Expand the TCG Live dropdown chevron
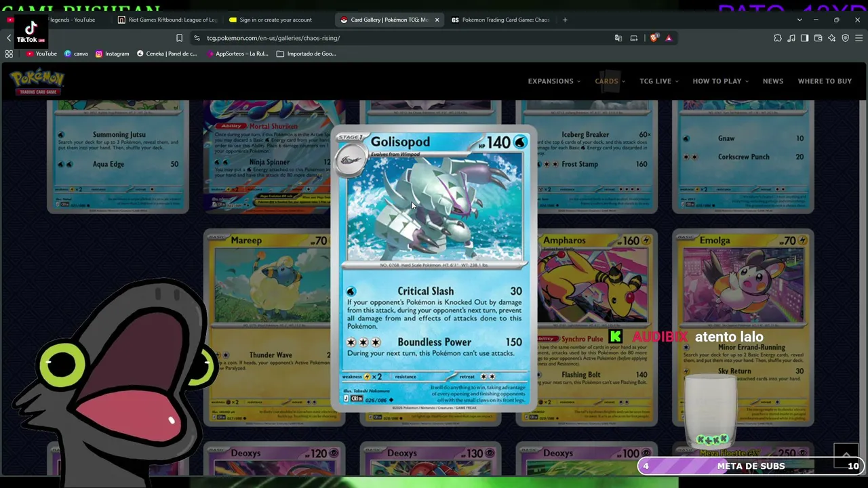The height and width of the screenshot is (488, 868). [676, 81]
